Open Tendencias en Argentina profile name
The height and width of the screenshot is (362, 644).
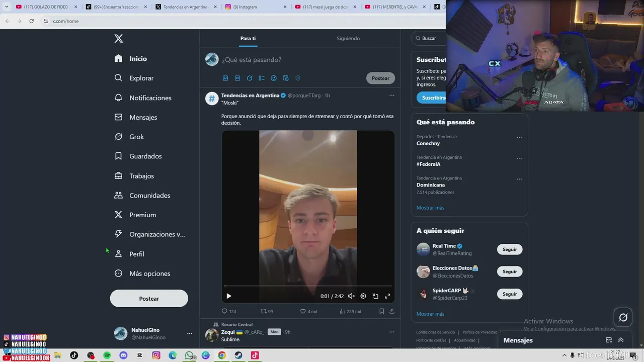[250, 96]
